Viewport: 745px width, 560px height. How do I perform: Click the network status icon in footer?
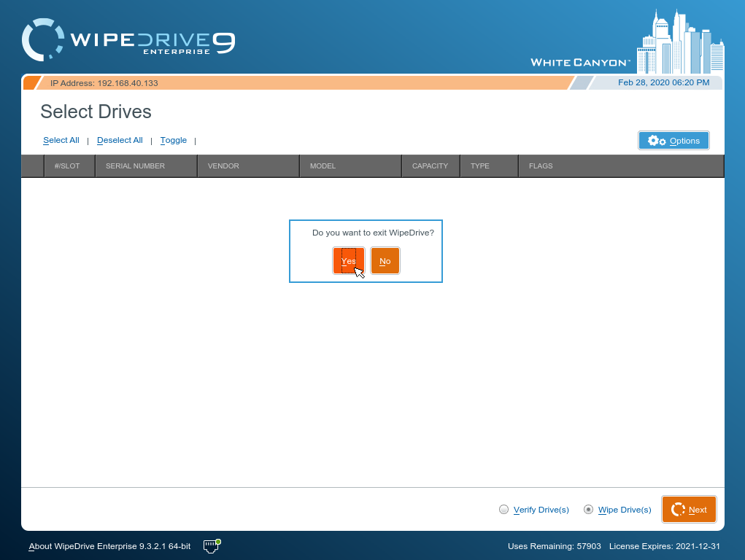pyautogui.click(x=212, y=545)
